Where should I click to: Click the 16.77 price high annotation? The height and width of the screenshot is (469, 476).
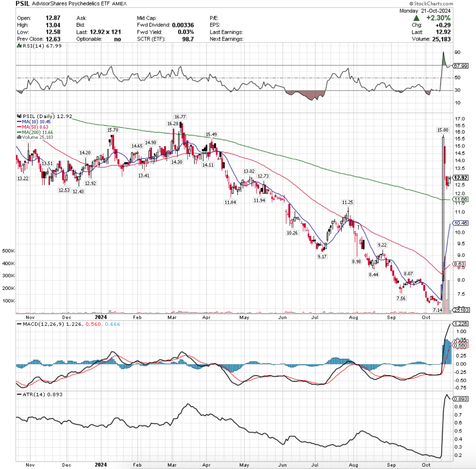pyautogui.click(x=180, y=117)
